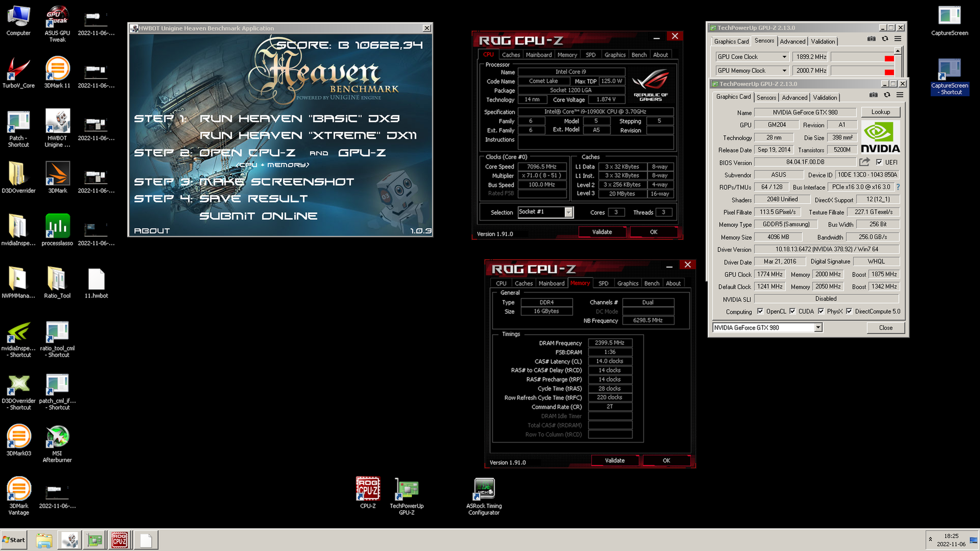Expand the GPU Core Clock sensor dropdown
Screen dimensions: 980x551
[785, 57]
